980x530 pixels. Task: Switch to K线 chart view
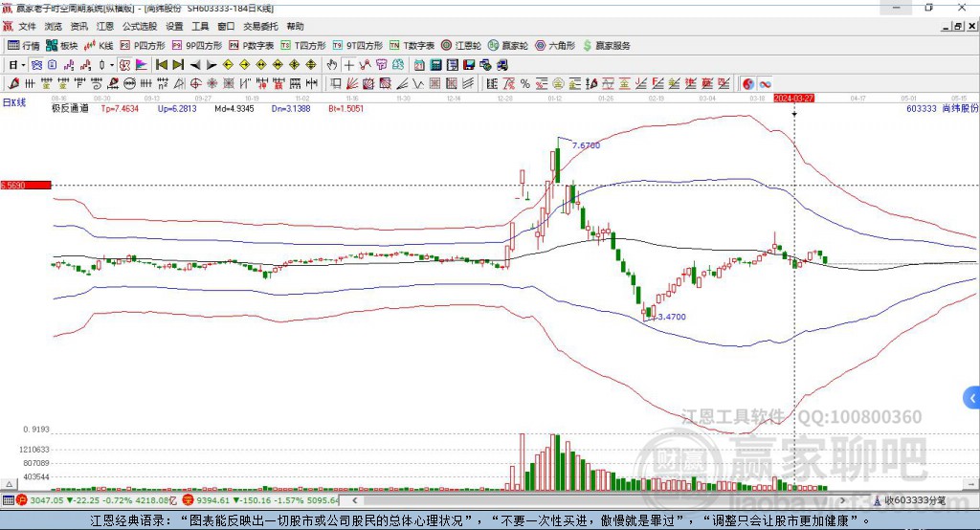click(99, 46)
